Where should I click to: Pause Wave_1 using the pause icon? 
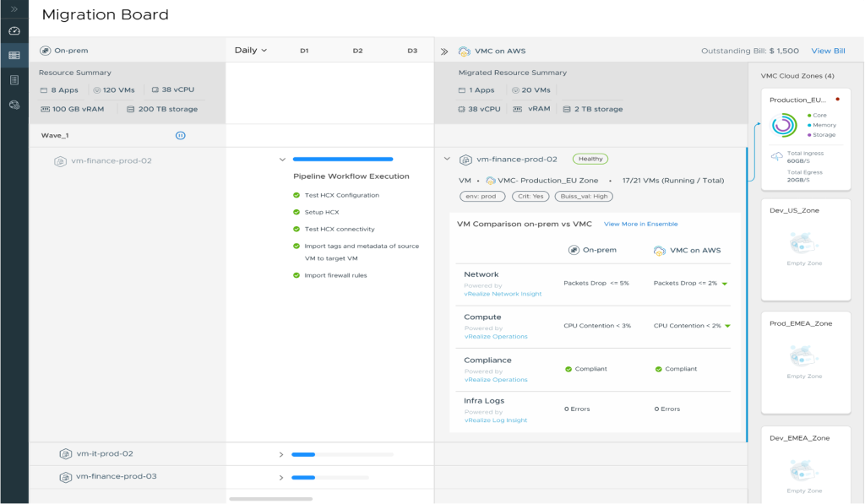[180, 135]
